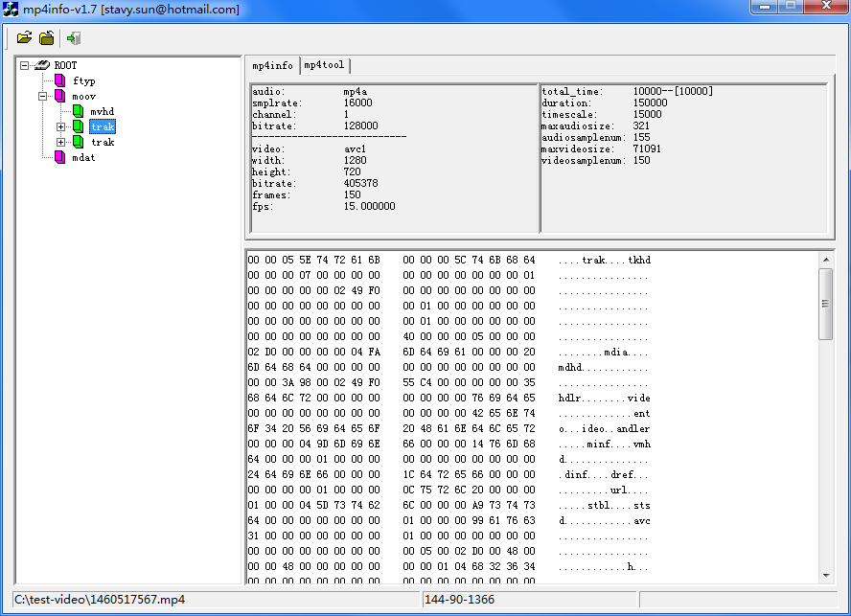The image size is (851, 616).
Task: Select the pink ftyp atom icon
Action: pos(59,80)
